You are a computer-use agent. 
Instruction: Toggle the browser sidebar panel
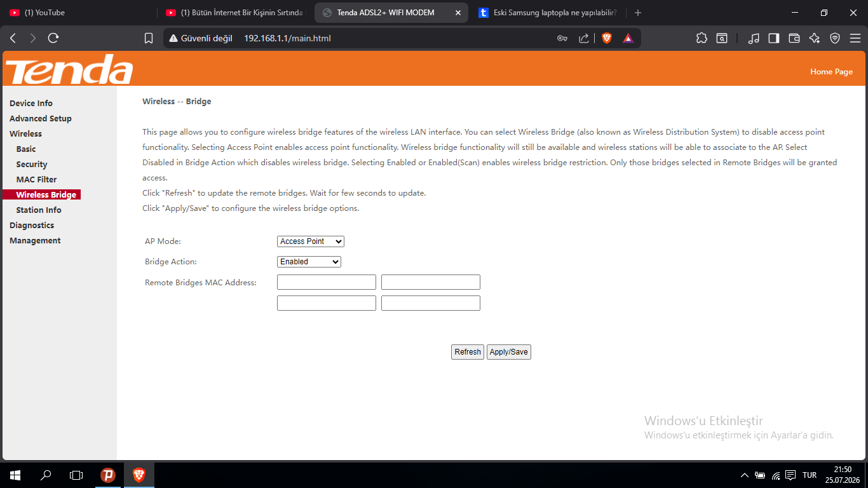[x=774, y=38]
